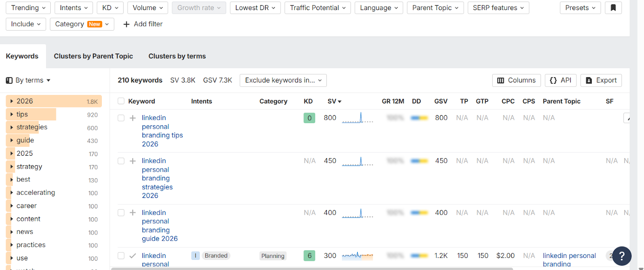The image size is (644, 270).
Task: Select all keywords with header checkbox
Action: pos(121,101)
